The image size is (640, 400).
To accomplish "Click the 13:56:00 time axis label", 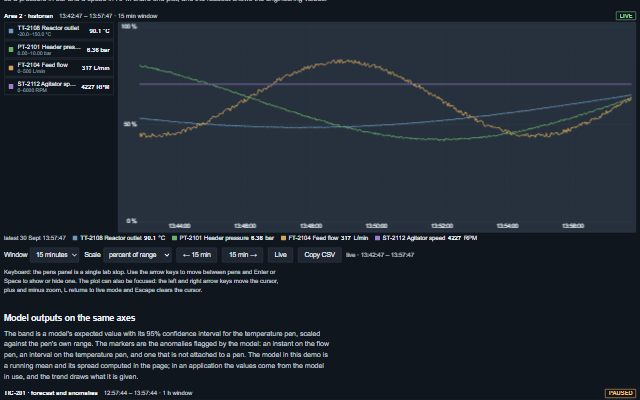I will click(573, 226).
